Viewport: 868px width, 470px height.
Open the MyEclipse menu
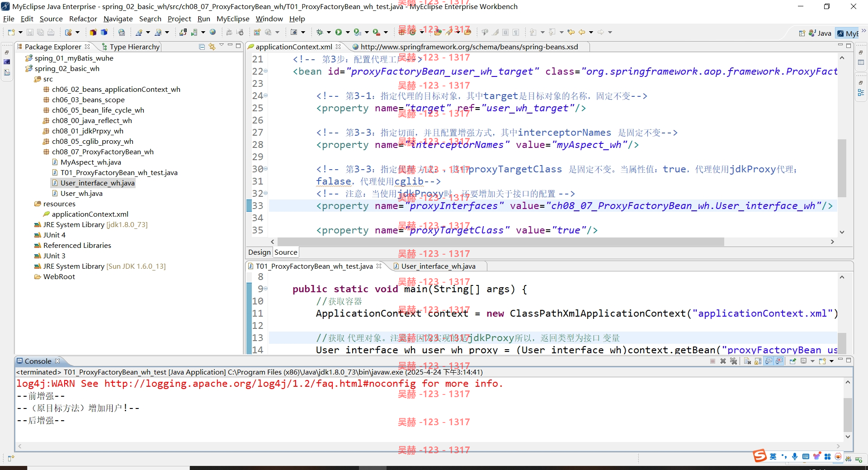[233, 19]
